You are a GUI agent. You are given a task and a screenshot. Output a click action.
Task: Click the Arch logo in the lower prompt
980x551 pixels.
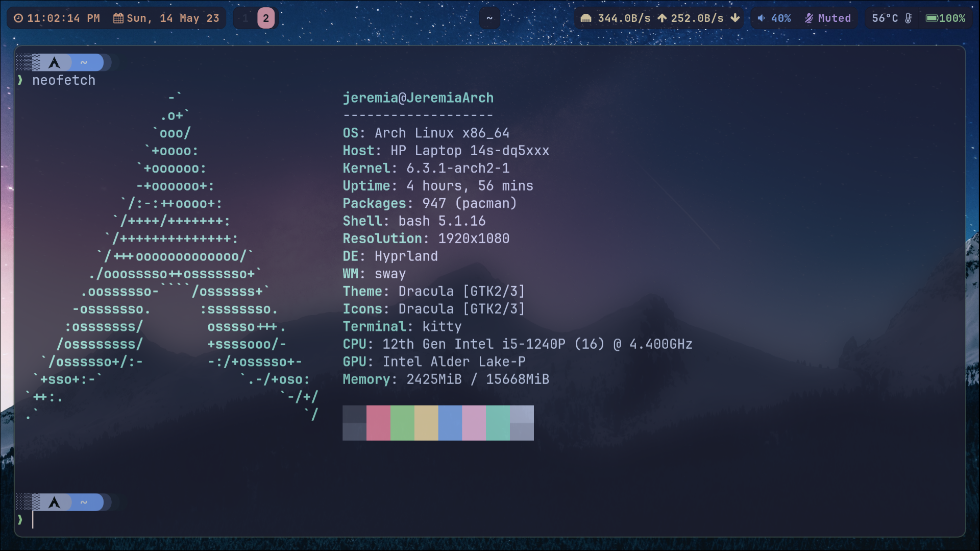(54, 502)
